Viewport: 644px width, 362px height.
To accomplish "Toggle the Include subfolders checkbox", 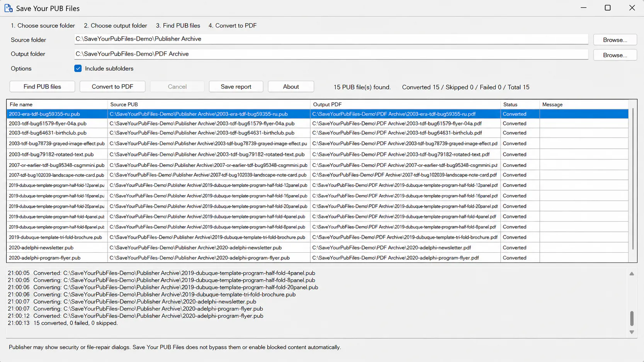I will (78, 68).
